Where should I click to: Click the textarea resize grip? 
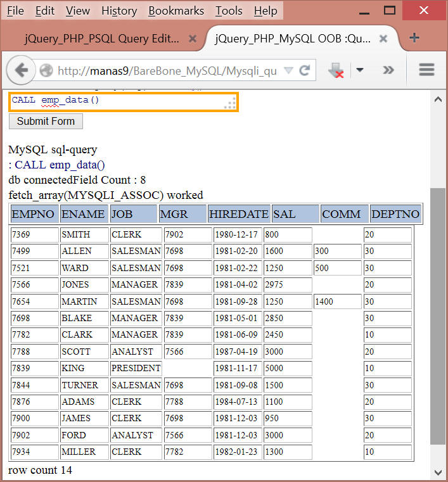coord(231,104)
